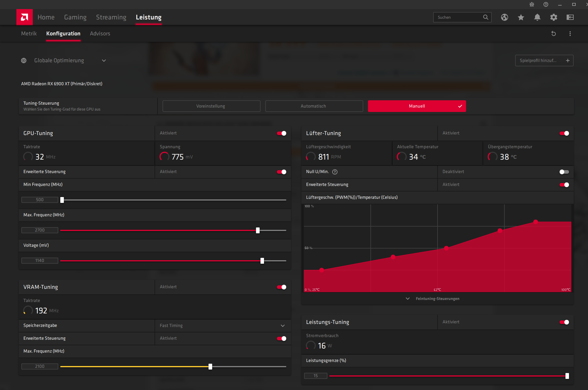
Task: Enable the Null U/Min. toggle
Action: [564, 172]
